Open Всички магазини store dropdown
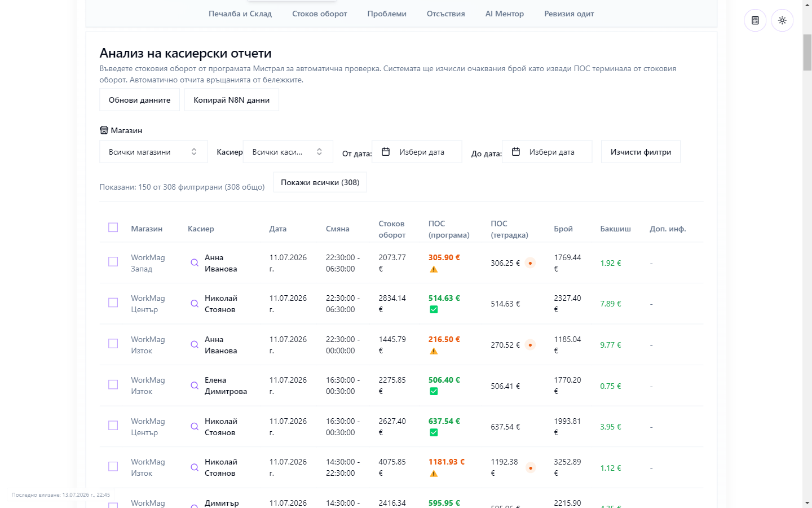812x508 pixels. pyautogui.click(x=153, y=152)
